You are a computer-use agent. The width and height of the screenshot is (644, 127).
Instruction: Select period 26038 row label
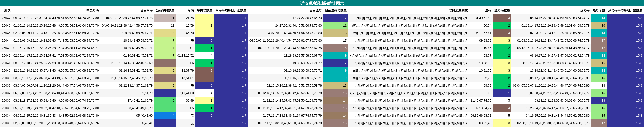point(6,85)
